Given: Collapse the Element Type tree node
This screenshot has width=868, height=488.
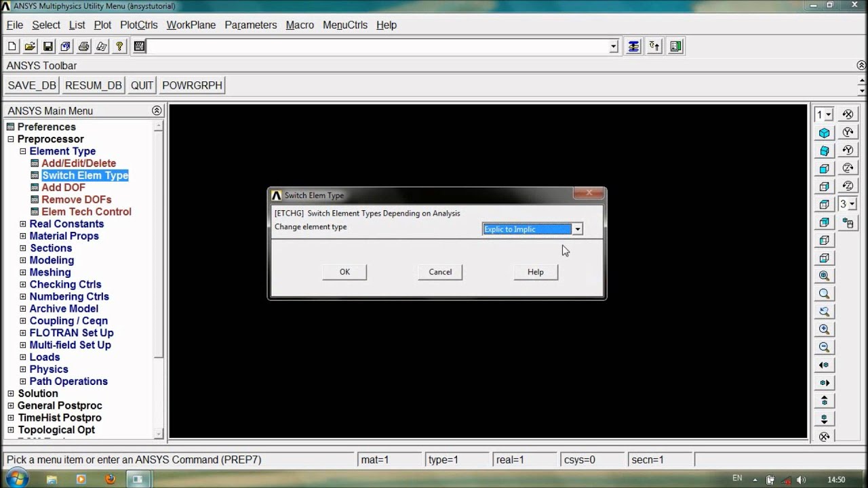Looking at the screenshot, I should [22, 151].
